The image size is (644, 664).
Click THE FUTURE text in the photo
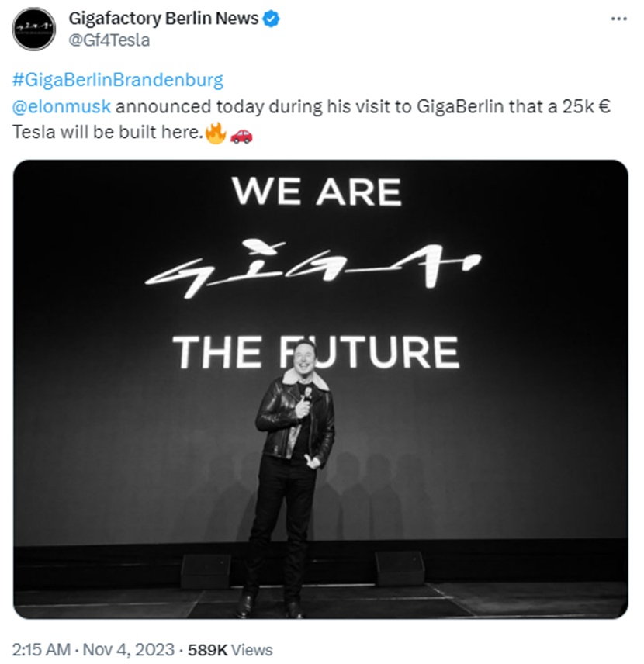[315, 352]
